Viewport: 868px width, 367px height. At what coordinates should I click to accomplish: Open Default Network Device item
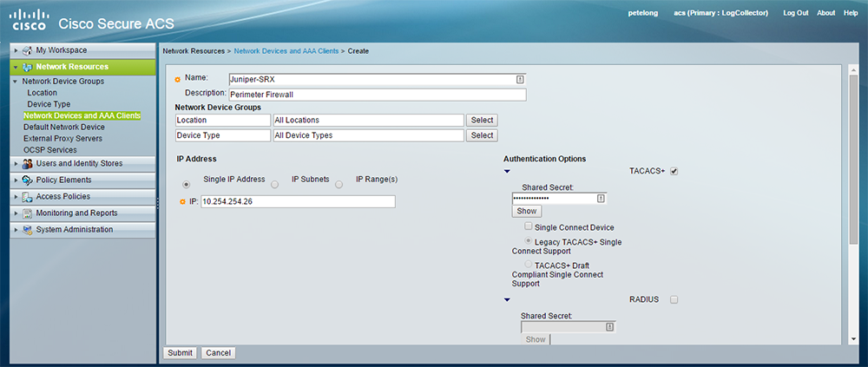[63, 128]
